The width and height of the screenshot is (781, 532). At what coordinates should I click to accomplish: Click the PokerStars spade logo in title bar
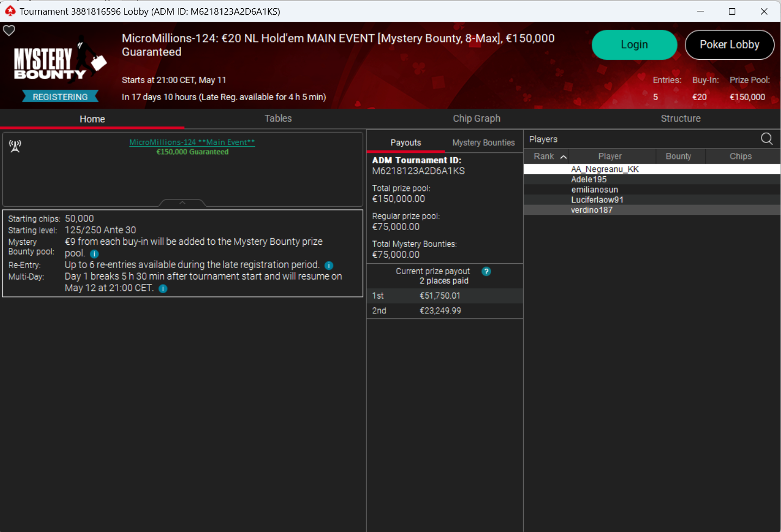(10, 11)
